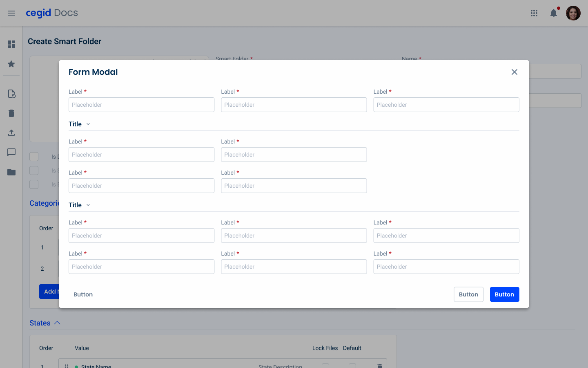588x368 pixels.
Task: Tick the first checkbox behind the modal
Action: (34, 157)
